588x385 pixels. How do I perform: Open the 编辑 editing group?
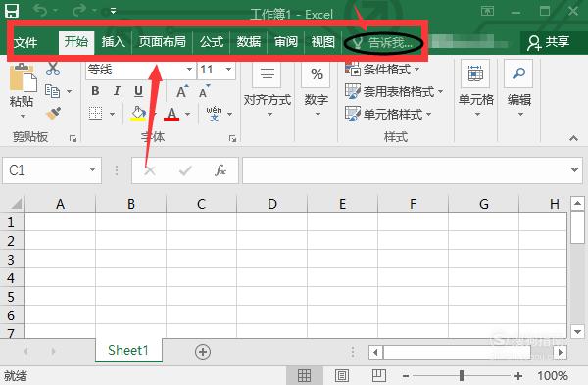[x=519, y=89]
